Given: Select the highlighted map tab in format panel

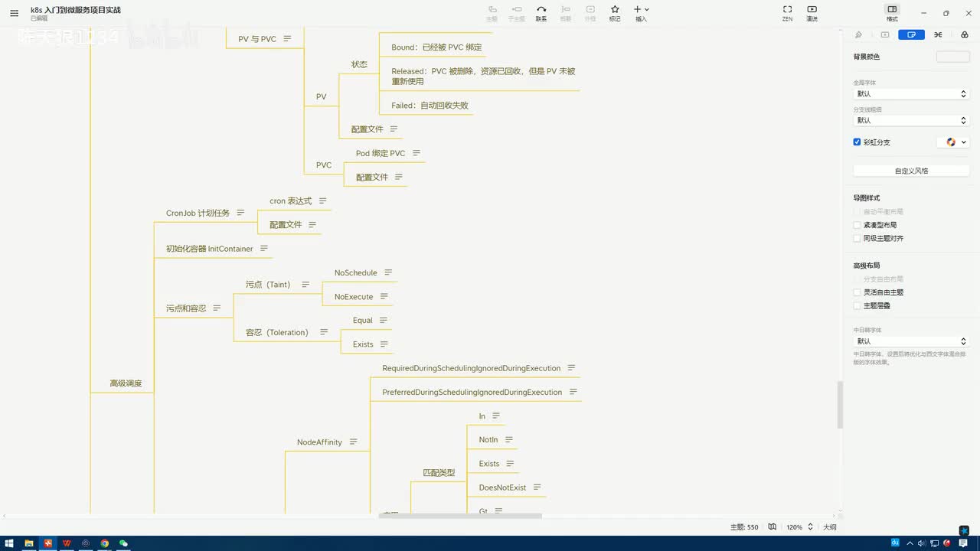Looking at the screenshot, I should (x=911, y=34).
